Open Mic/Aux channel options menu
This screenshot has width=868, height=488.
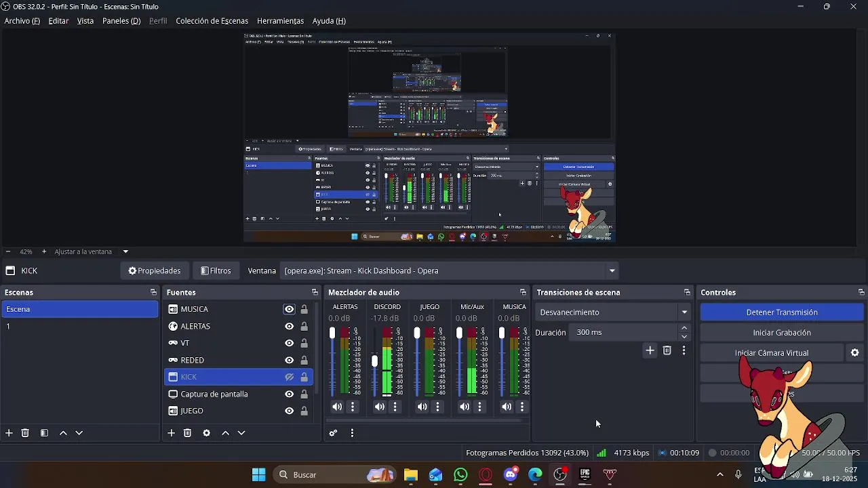coord(479,407)
